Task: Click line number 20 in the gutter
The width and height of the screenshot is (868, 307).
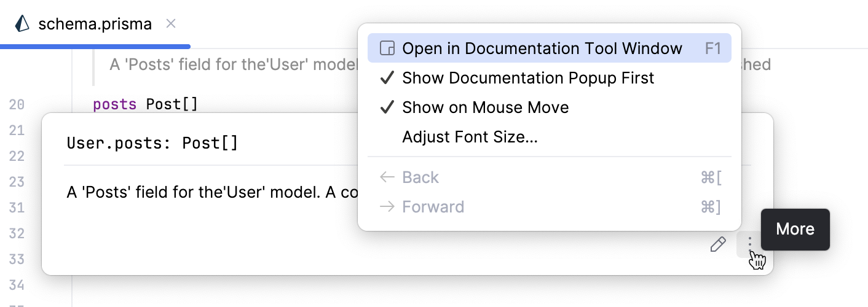Action: pyautogui.click(x=17, y=105)
